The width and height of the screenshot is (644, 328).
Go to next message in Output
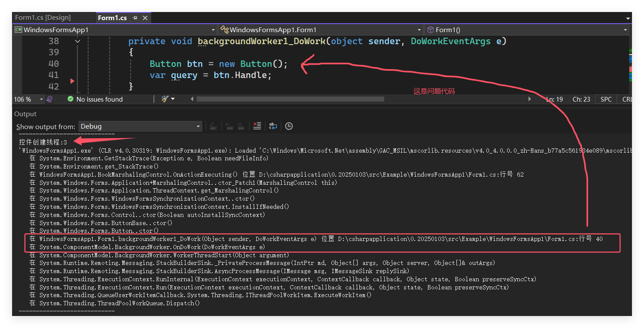[240, 126]
